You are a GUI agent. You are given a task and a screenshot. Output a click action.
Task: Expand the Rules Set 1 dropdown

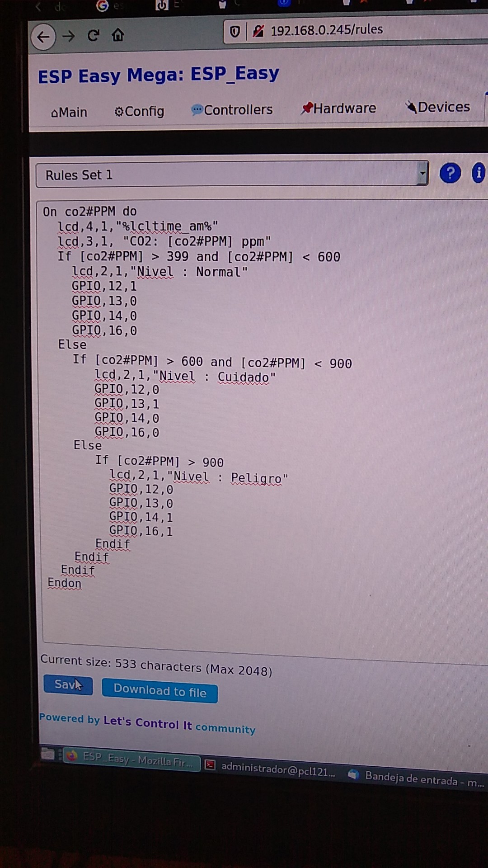[x=232, y=175]
